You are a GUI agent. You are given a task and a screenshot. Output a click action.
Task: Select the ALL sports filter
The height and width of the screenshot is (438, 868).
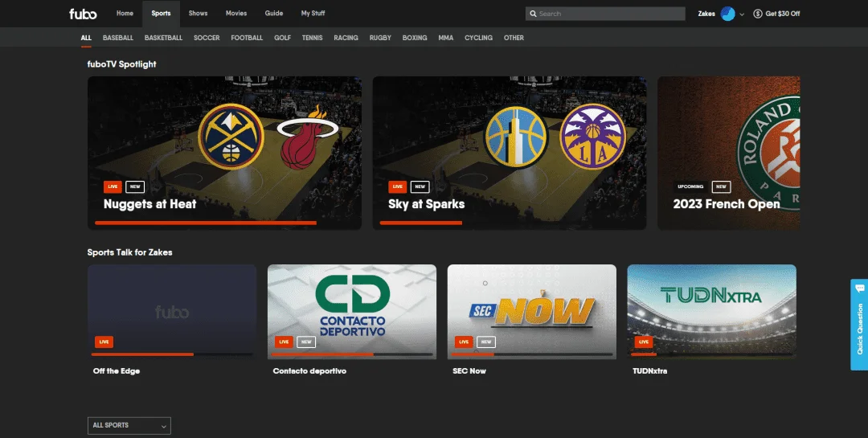tap(86, 38)
